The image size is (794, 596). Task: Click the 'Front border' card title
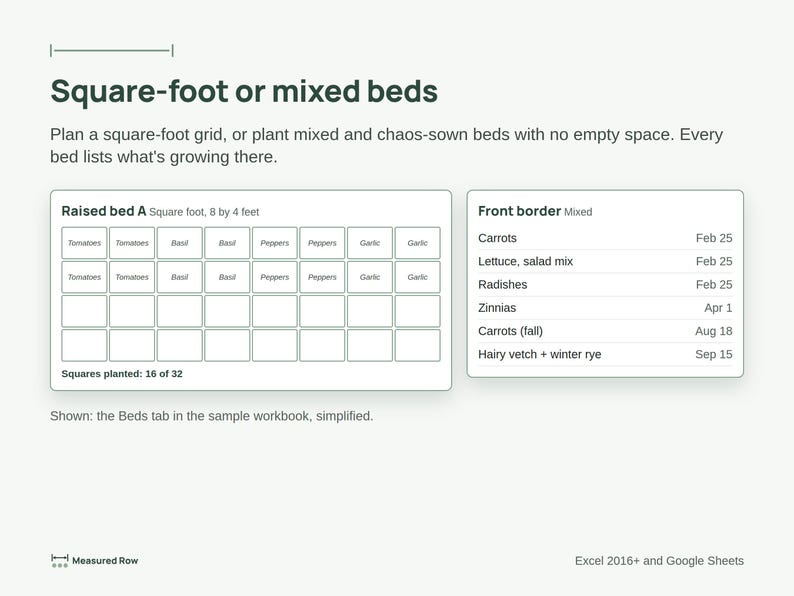[x=520, y=211]
